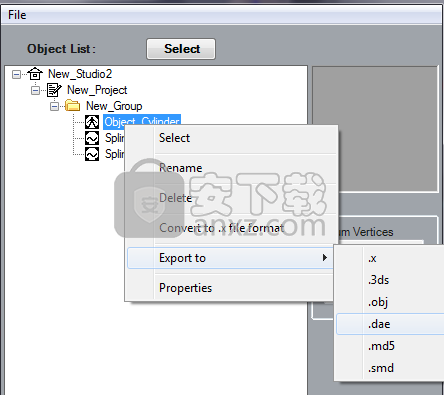Screen dimensions: 444x399
Task: Collapse the New_Group tree node
Action: 54,106
